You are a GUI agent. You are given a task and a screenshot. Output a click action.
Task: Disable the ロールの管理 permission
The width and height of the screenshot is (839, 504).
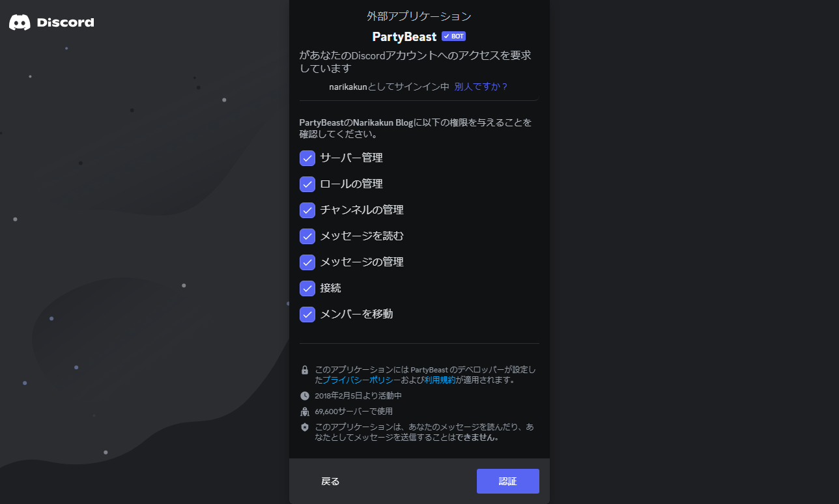(307, 184)
